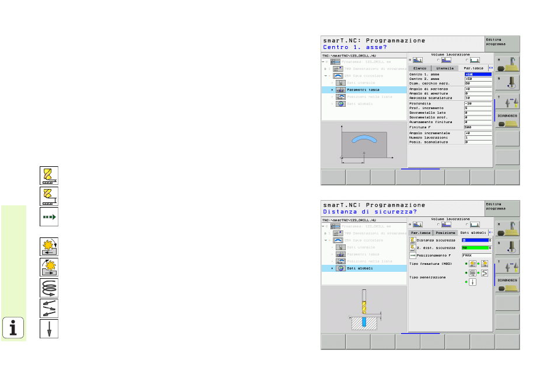Click the T tool button in the Distanza di sicurezza screen
The image size is (557, 392).
click(507, 266)
